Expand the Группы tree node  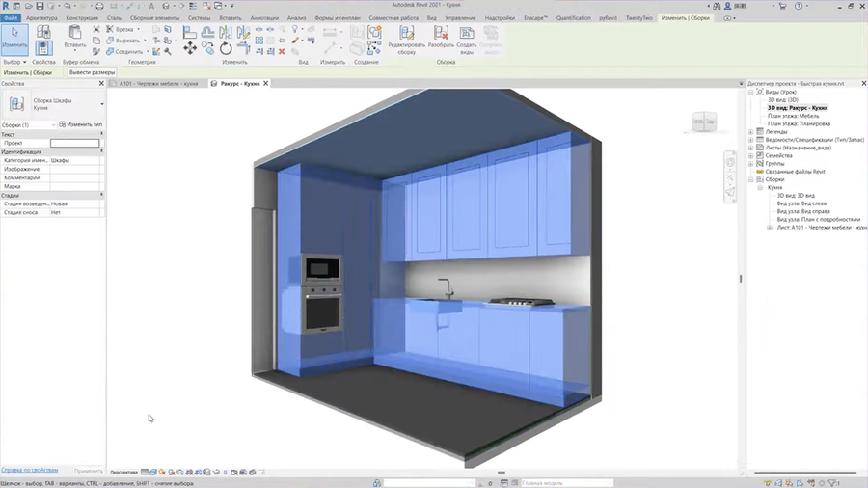[750, 163]
